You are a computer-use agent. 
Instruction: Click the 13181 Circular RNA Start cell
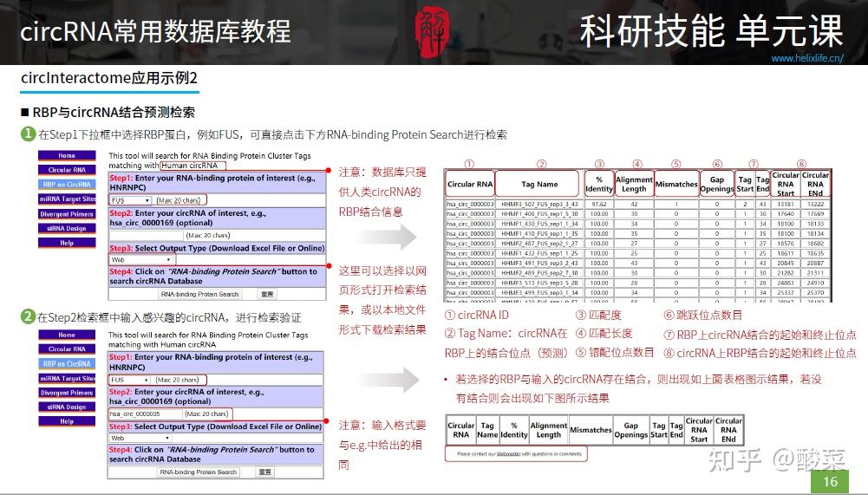[x=786, y=205]
